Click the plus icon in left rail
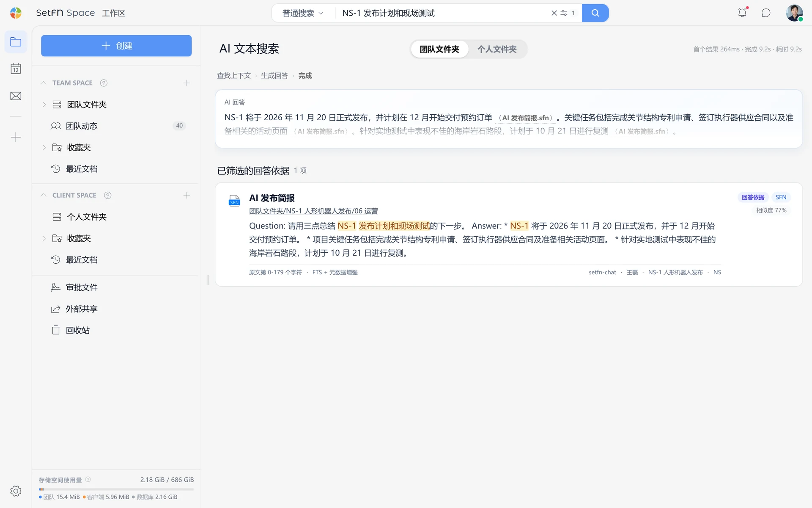Screen dimensions: 812x508 (x=16, y=137)
